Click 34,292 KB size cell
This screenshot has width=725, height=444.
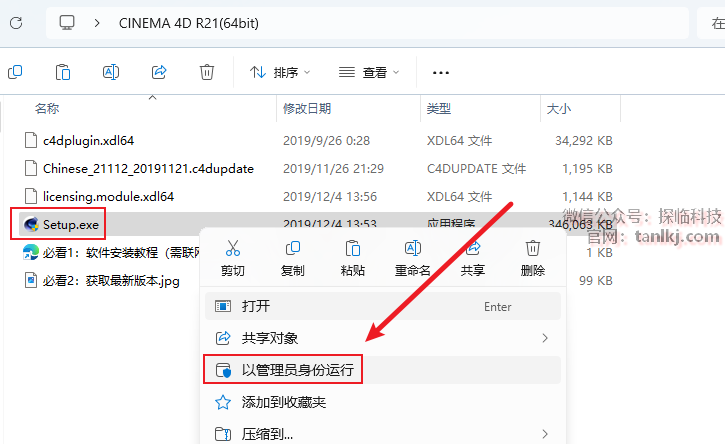(584, 141)
